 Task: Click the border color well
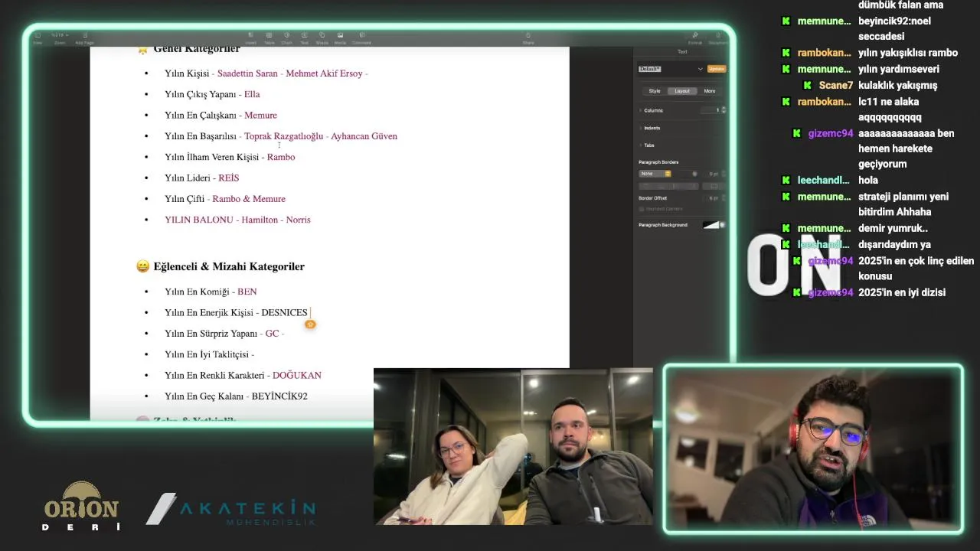[695, 174]
